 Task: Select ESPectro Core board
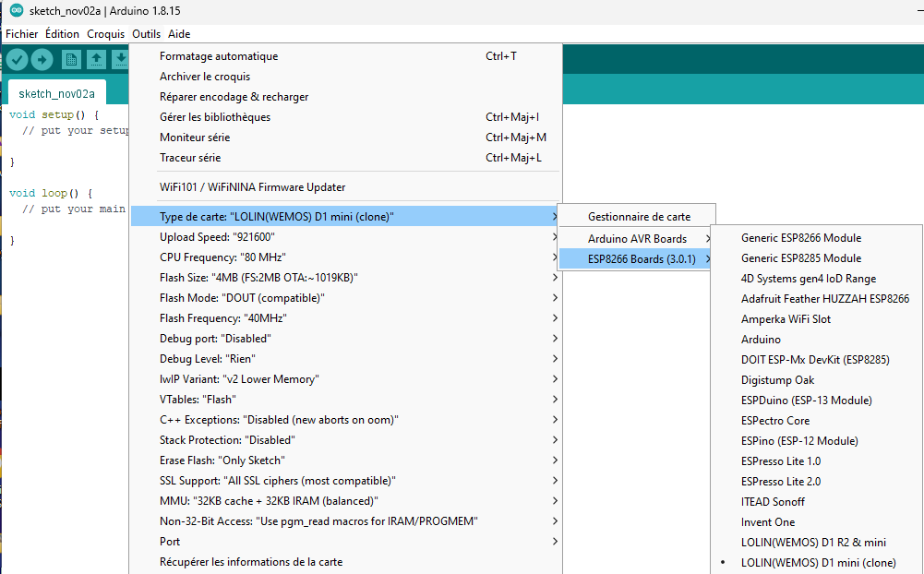coord(816,421)
